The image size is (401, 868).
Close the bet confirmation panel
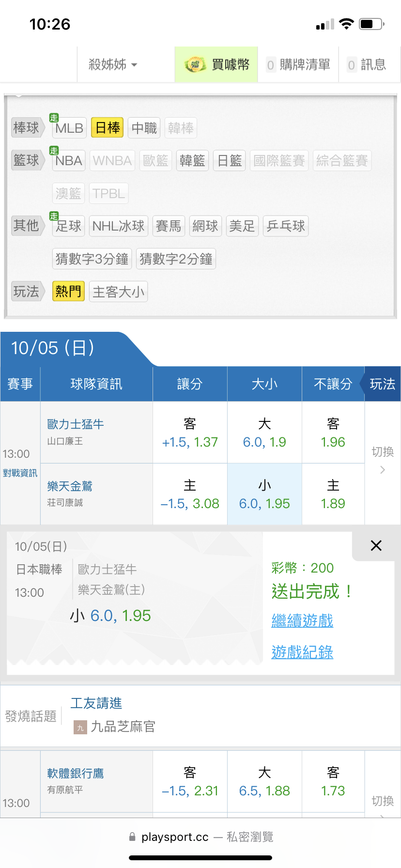(376, 546)
